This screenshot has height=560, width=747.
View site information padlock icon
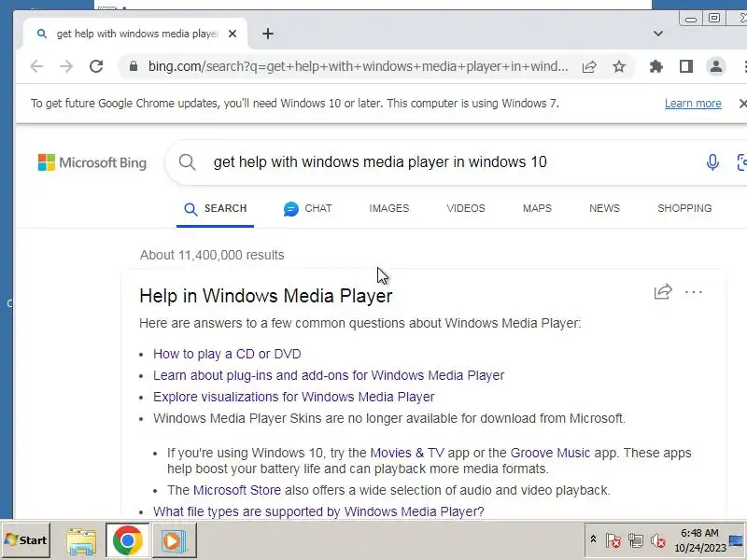(134, 66)
